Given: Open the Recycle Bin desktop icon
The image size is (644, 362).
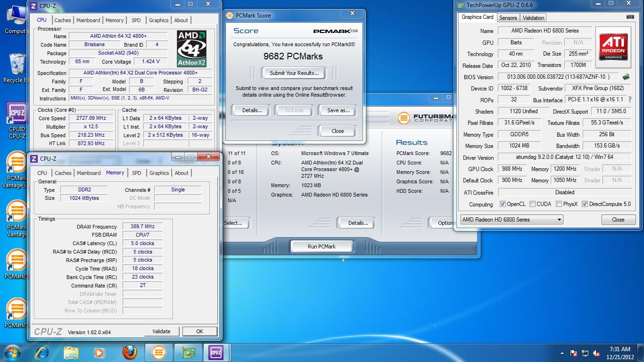Looking at the screenshot, I should point(16,68).
